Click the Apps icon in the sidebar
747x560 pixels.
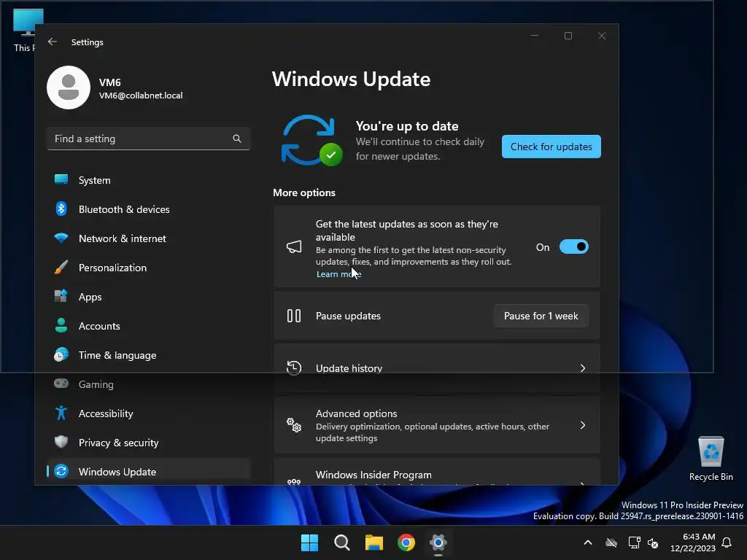[x=61, y=296]
